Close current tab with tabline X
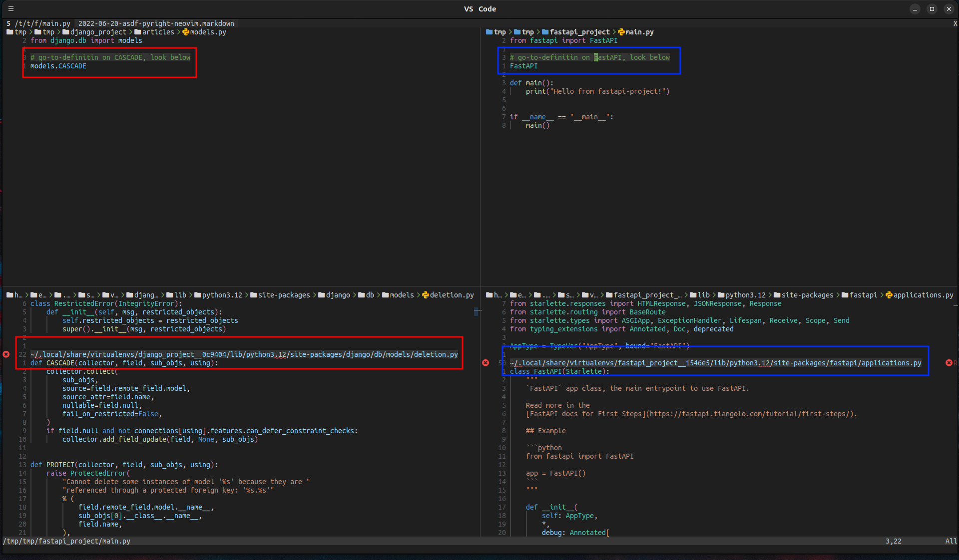The image size is (959, 560). [955, 23]
